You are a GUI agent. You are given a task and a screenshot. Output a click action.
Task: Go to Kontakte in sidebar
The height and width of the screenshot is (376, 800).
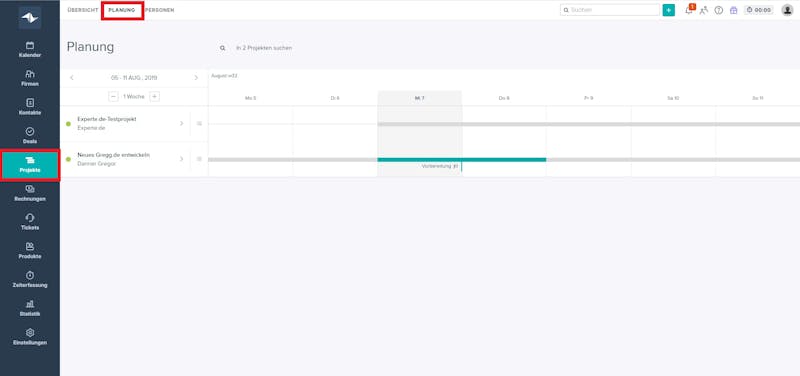(30, 107)
